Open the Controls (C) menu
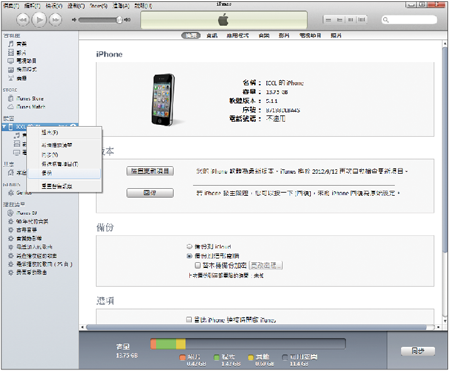Viewport: 450px width, 372px height. coord(76,6)
